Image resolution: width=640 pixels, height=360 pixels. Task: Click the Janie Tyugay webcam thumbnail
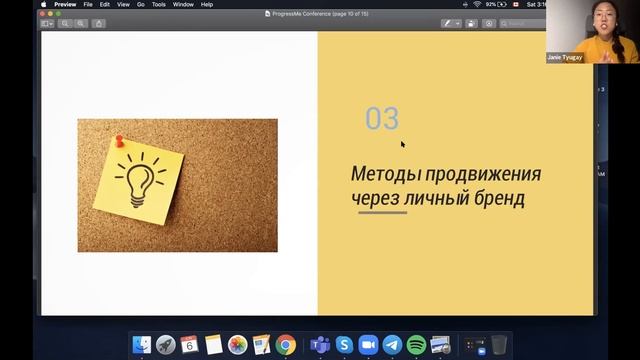(593, 32)
